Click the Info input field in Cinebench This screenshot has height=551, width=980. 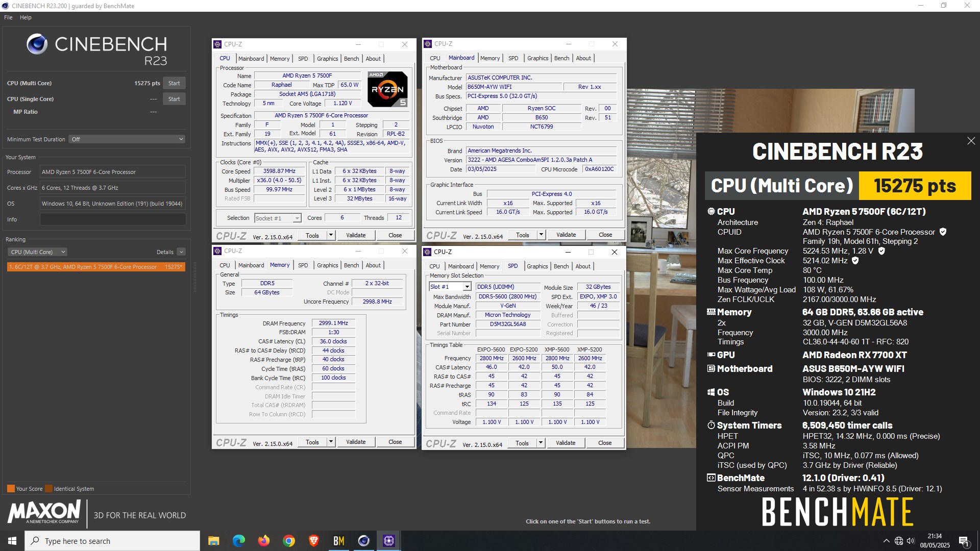pos(113,219)
